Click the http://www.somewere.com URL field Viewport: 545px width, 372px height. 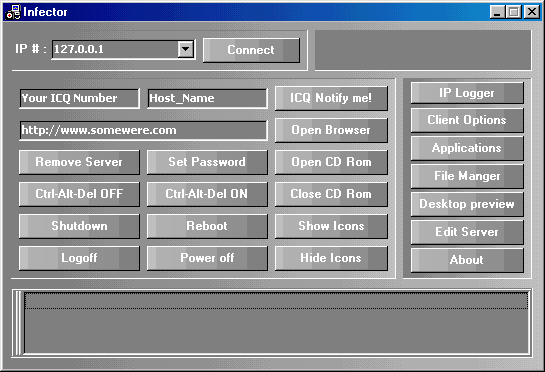pos(143,130)
